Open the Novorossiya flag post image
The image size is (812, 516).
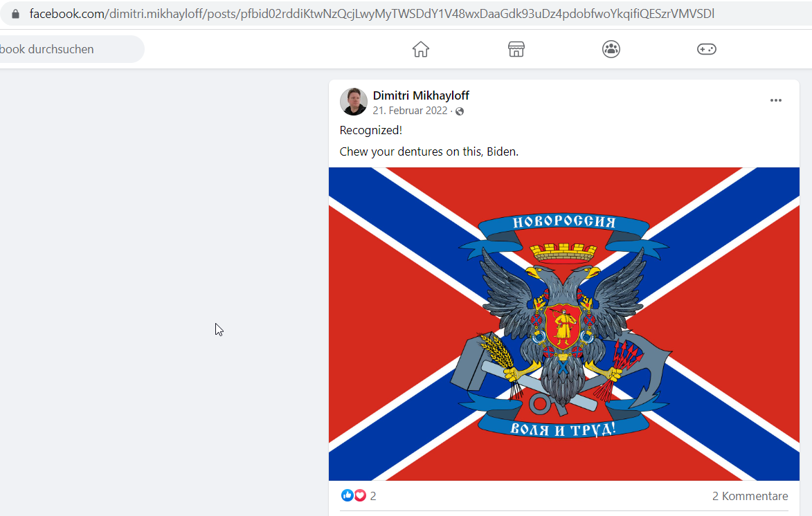pyautogui.click(x=564, y=324)
